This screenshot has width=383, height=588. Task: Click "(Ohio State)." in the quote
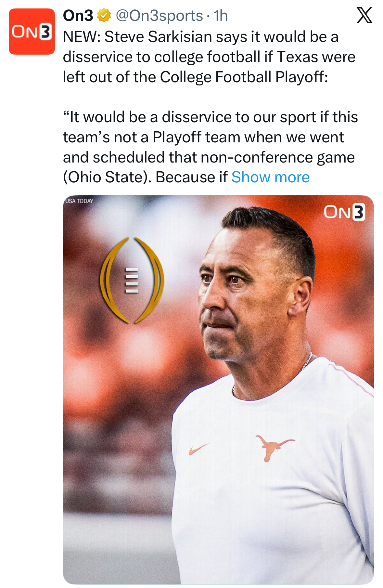(x=107, y=177)
